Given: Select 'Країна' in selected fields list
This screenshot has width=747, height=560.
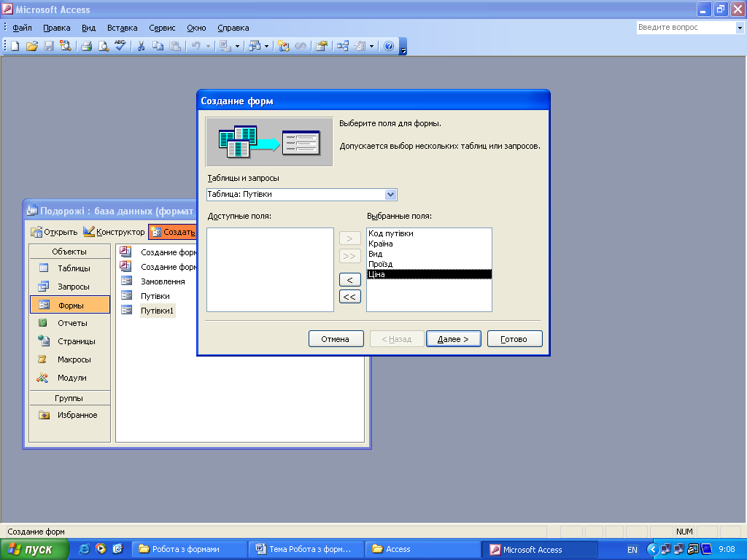Looking at the screenshot, I should (x=429, y=244).
